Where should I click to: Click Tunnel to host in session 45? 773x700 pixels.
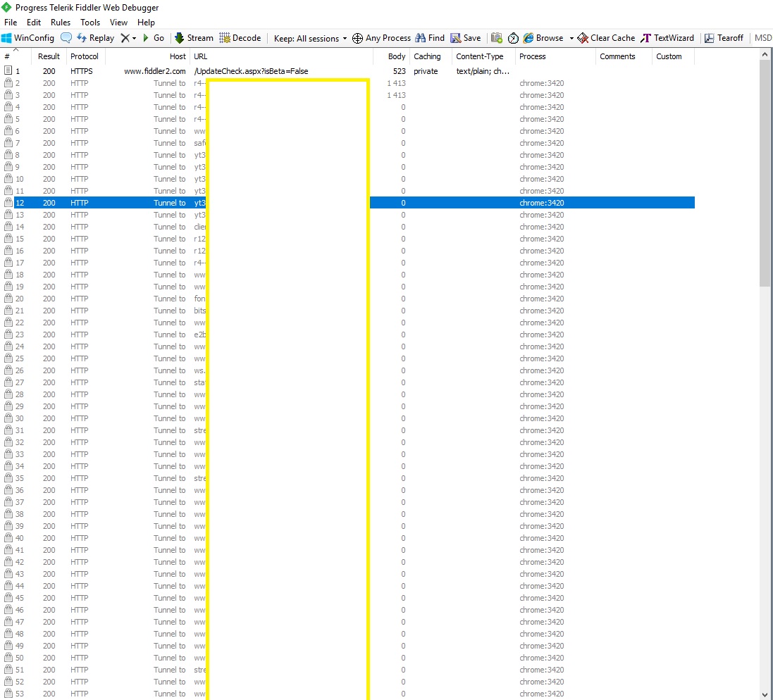(169, 598)
